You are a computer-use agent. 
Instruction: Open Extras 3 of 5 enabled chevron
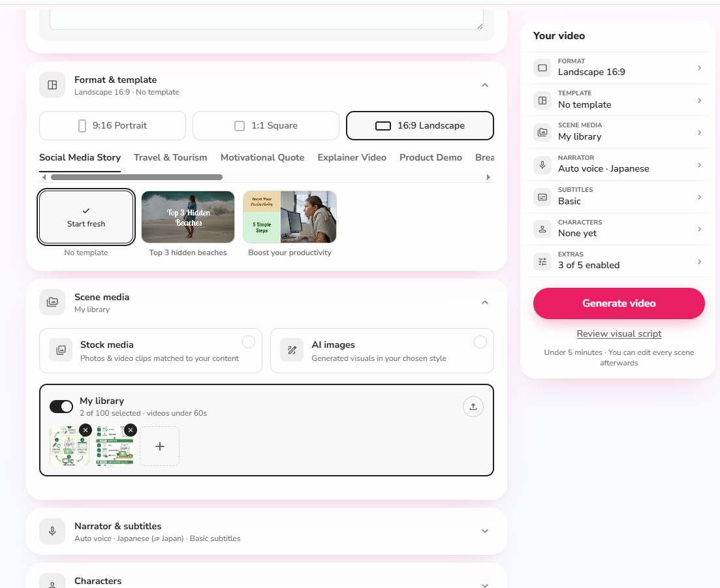[x=699, y=262]
